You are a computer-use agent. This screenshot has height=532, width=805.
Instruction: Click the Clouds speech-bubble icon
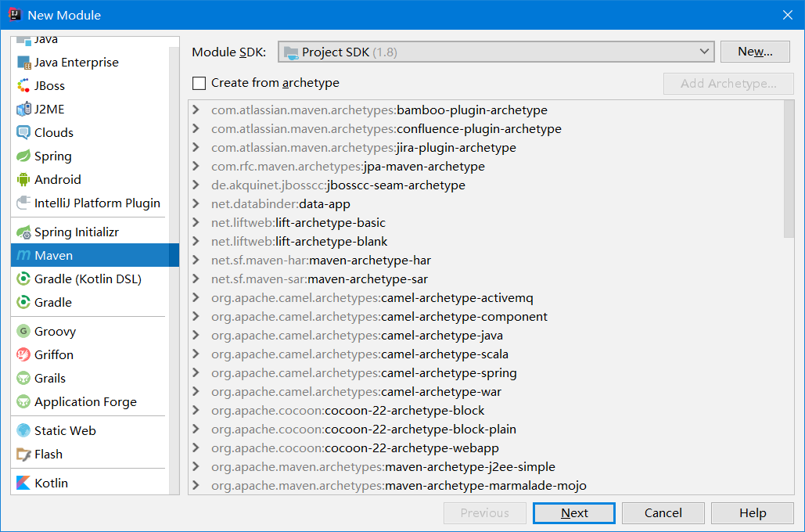[23, 132]
